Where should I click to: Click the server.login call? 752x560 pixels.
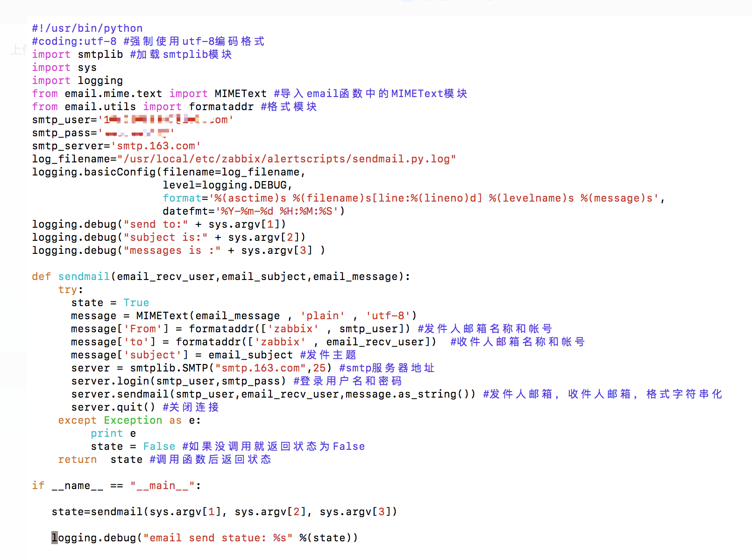tap(178, 381)
